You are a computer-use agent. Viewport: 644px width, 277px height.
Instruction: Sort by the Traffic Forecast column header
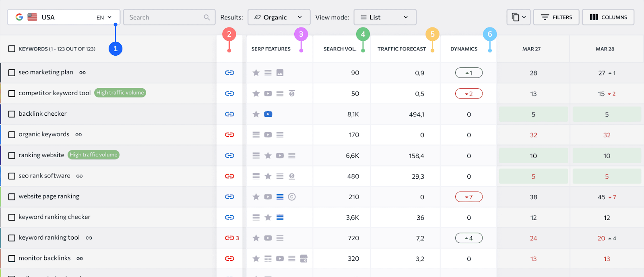tap(402, 49)
